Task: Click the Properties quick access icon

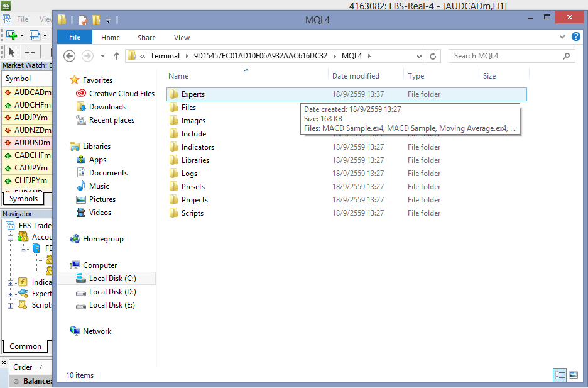Action: point(82,19)
